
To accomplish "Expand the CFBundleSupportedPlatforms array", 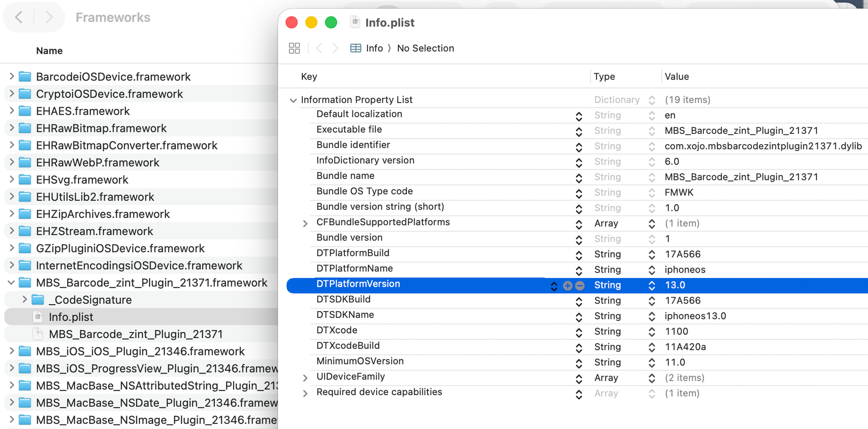I will (305, 224).
